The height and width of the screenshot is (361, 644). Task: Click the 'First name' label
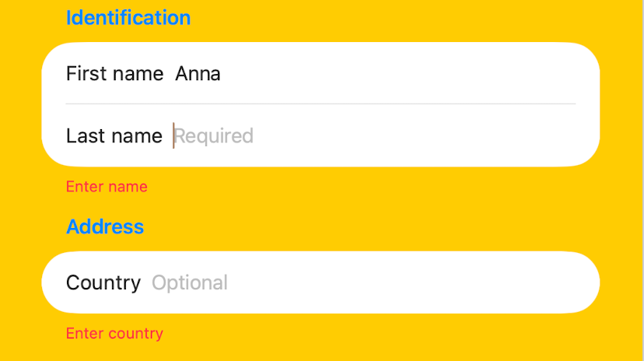coord(114,74)
